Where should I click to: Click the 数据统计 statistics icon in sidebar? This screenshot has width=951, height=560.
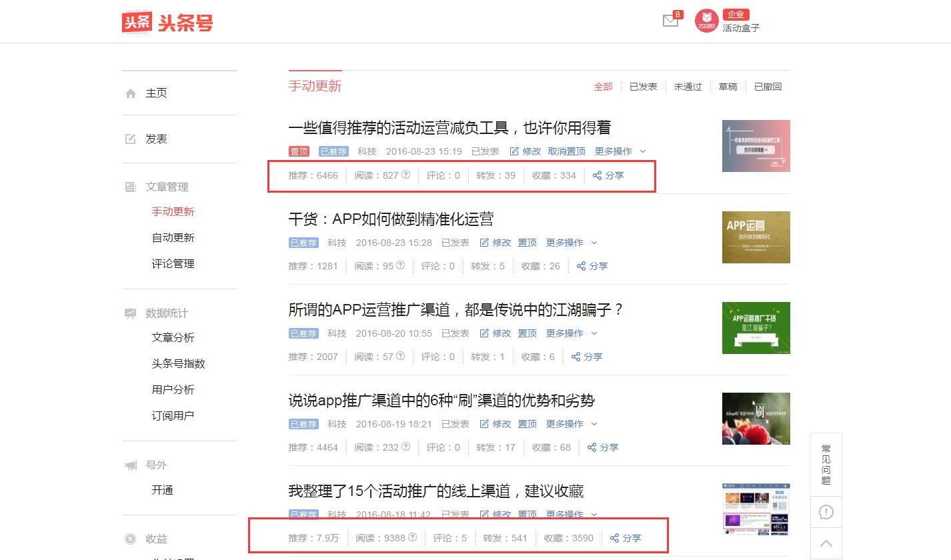[x=131, y=313]
